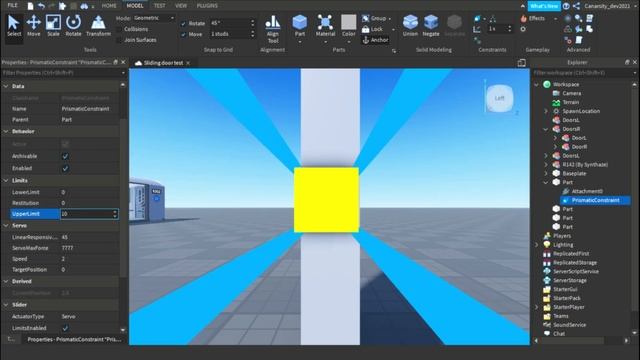Click the Lock button

click(x=373, y=29)
